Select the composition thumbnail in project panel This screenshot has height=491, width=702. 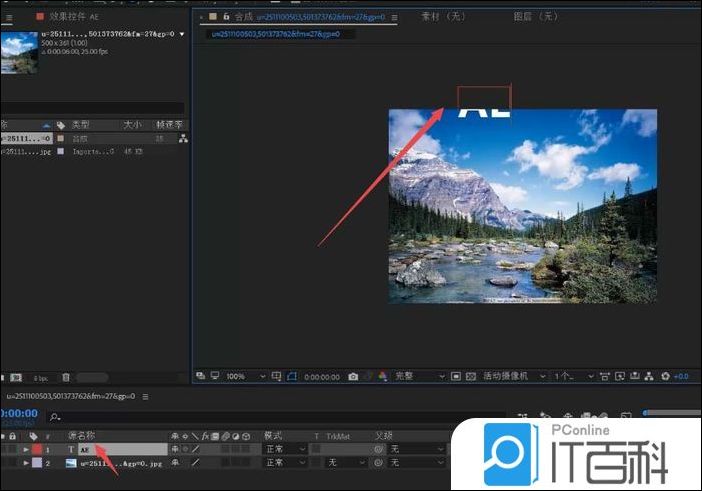point(20,53)
